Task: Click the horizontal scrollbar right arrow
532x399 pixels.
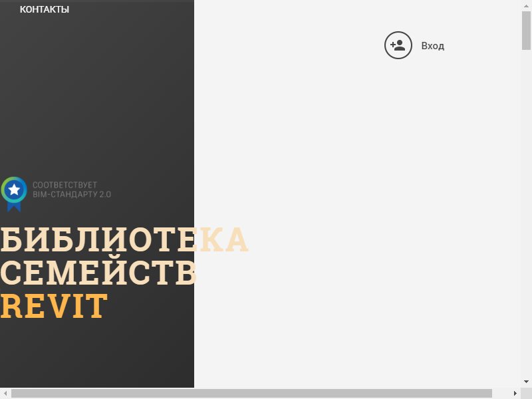Action: pos(515,393)
